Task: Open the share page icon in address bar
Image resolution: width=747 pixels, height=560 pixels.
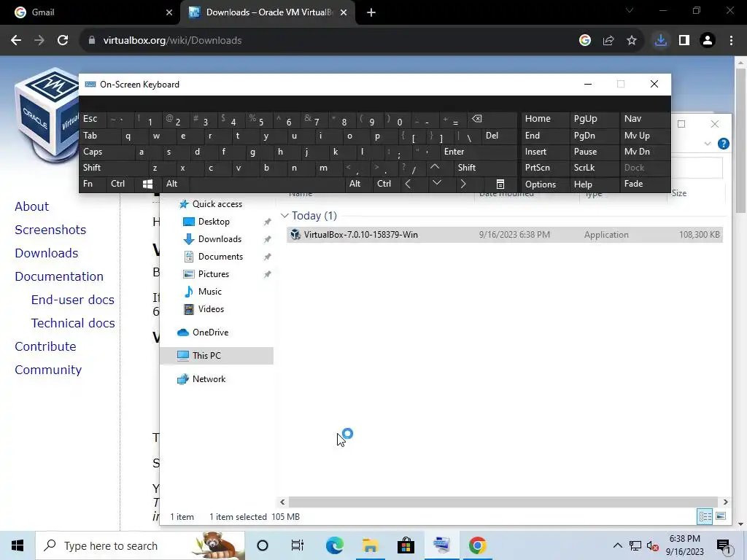Action: pos(608,41)
